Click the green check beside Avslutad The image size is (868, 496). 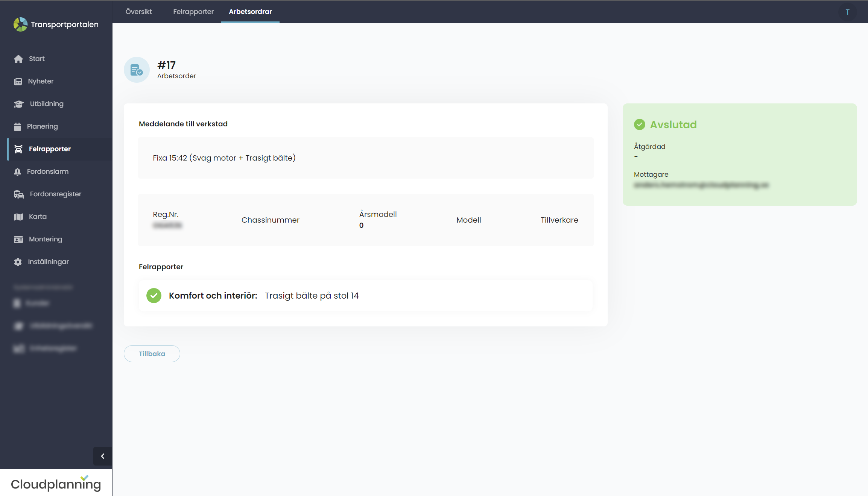click(639, 124)
